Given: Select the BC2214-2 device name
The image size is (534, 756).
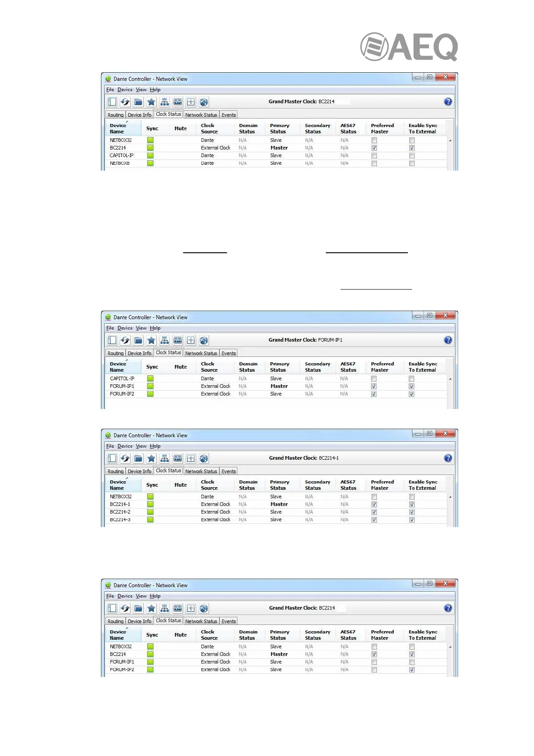Looking at the screenshot, I should point(120,512).
